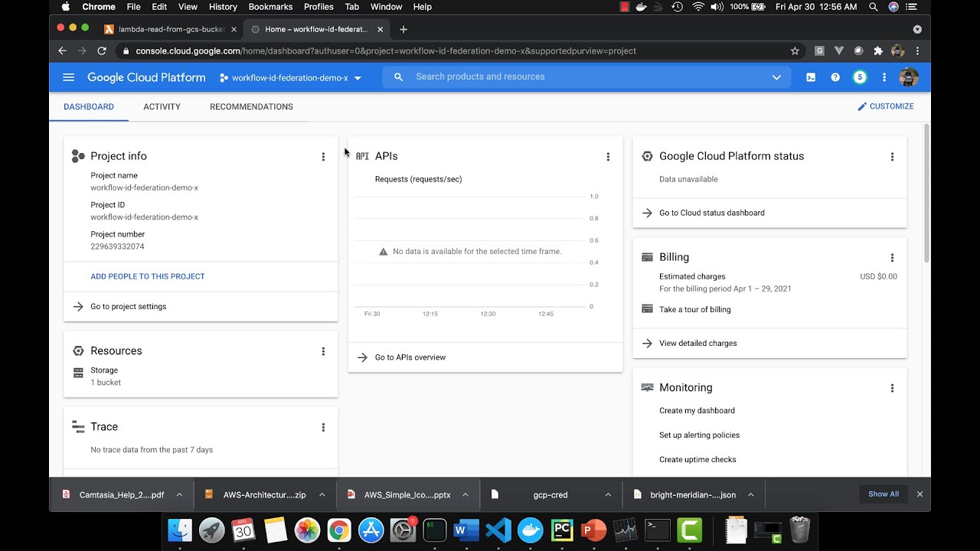Open Billing card options menu
Viewport: 980px width, 551px height.
pos(892,258)
